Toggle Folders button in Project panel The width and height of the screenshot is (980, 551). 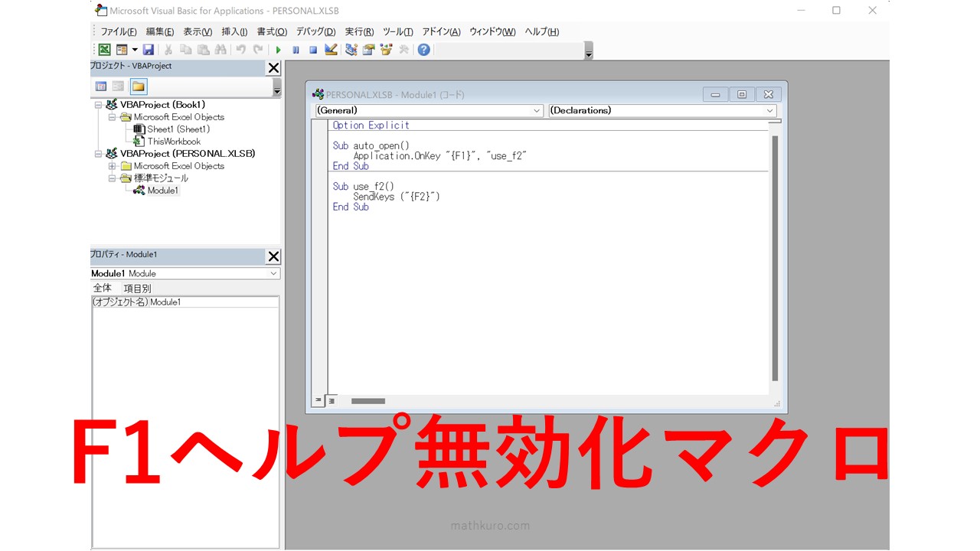tap(139, 86)
